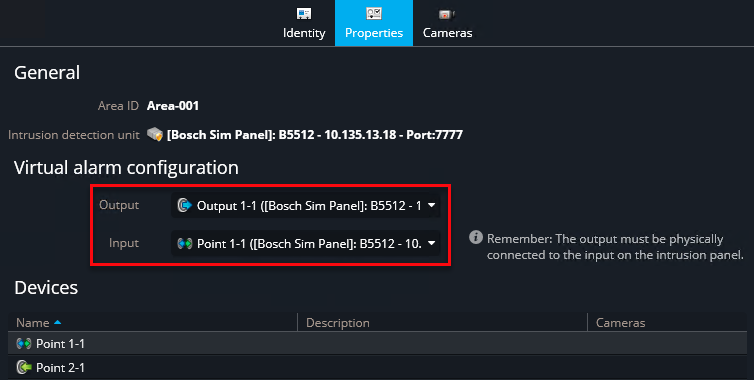Image resolution: width=754 pixels, height=380 pixels.
Task: Expand the Point 1-1 Input combo box
Action: click(306, 243)
